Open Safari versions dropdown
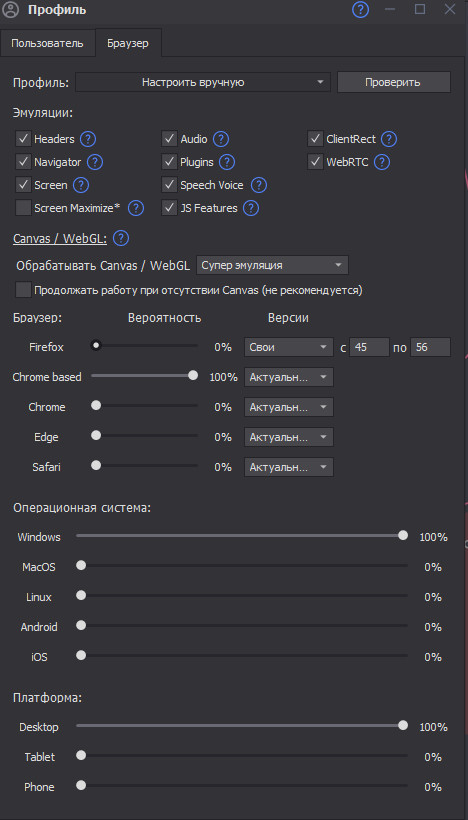Image resolution: width=468 pixels, height=820 pixels. [289, 466]
